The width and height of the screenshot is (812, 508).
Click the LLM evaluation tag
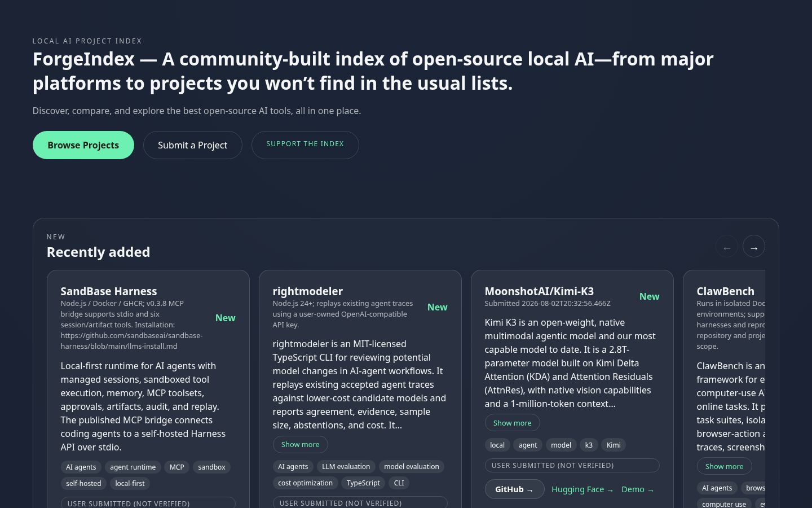[346, 466]
